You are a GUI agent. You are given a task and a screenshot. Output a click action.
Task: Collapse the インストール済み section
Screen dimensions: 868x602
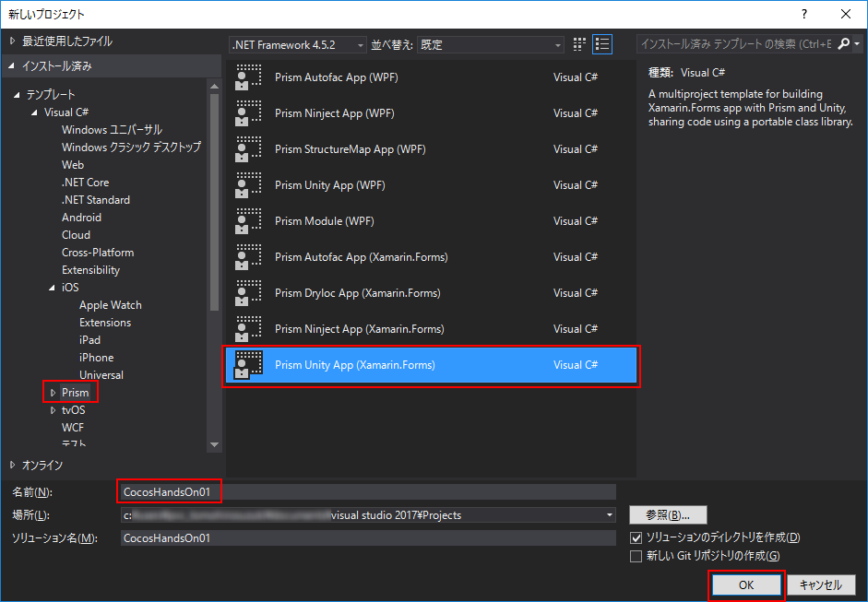tap(12, 65)
